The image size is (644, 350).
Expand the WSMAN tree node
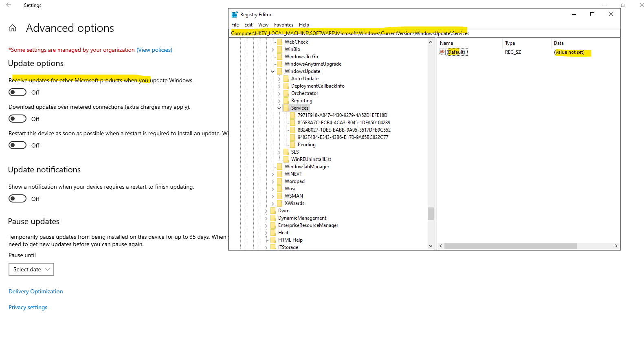(x=273, y=196)
